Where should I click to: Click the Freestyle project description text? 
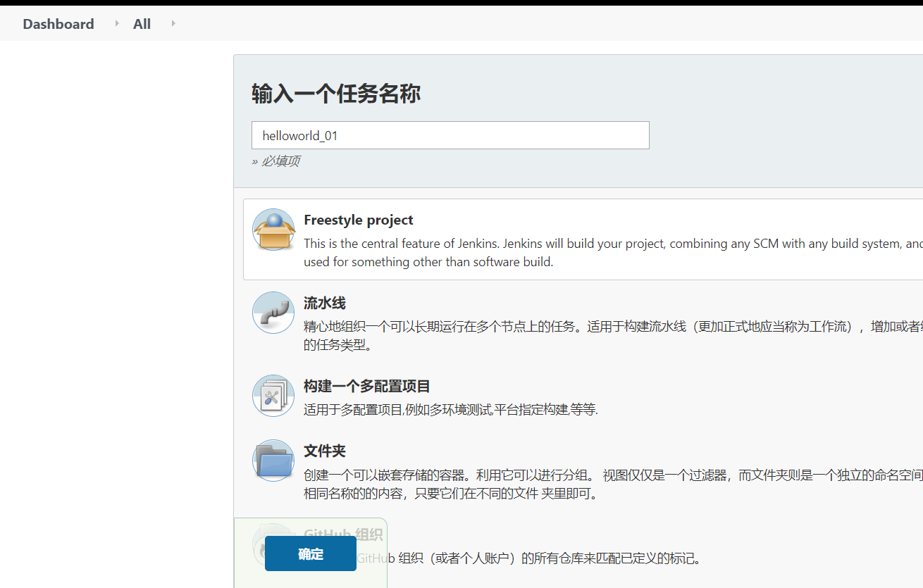coord(613,253)
